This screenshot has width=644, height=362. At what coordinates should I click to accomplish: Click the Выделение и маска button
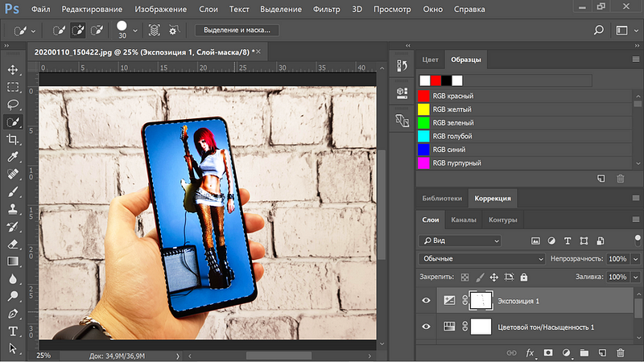(237, 30)
